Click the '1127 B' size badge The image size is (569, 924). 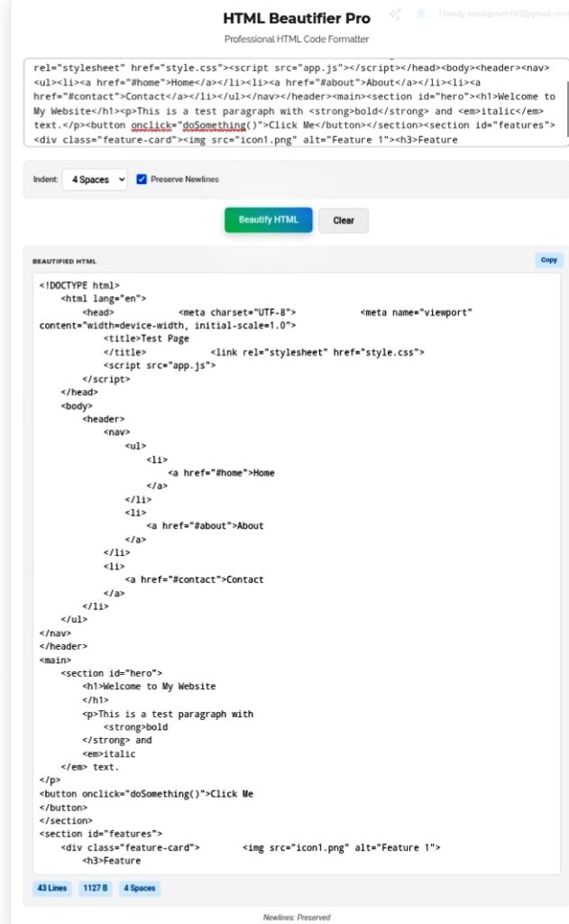tap(96, 888)
